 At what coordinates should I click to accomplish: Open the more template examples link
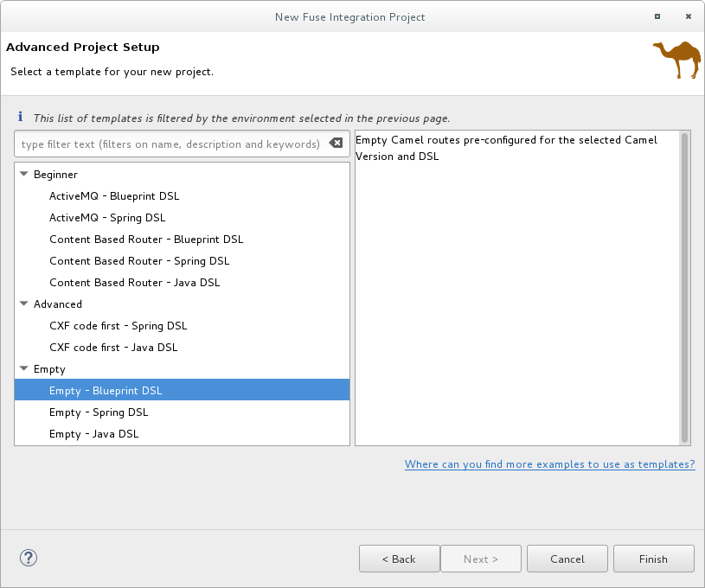tap(549, 464)
